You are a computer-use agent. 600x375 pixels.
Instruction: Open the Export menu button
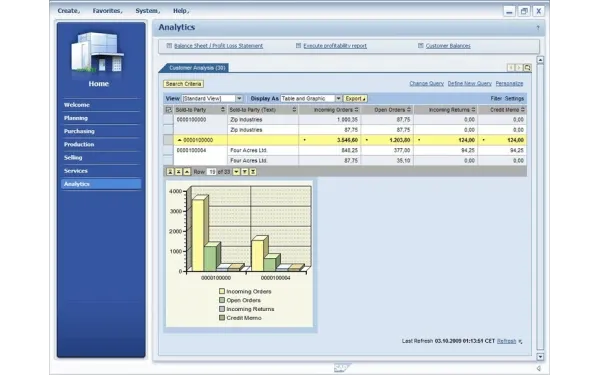[x=355, y=99]
